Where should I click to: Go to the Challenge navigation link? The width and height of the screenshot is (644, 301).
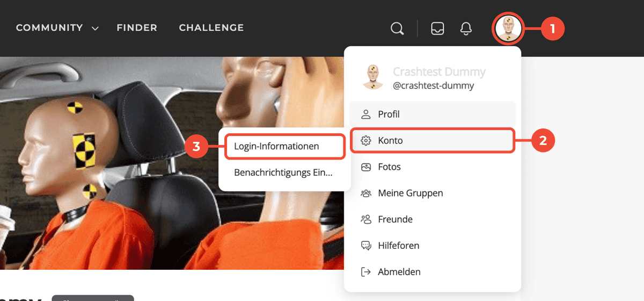pyautogui.click(x=211, y=27)
